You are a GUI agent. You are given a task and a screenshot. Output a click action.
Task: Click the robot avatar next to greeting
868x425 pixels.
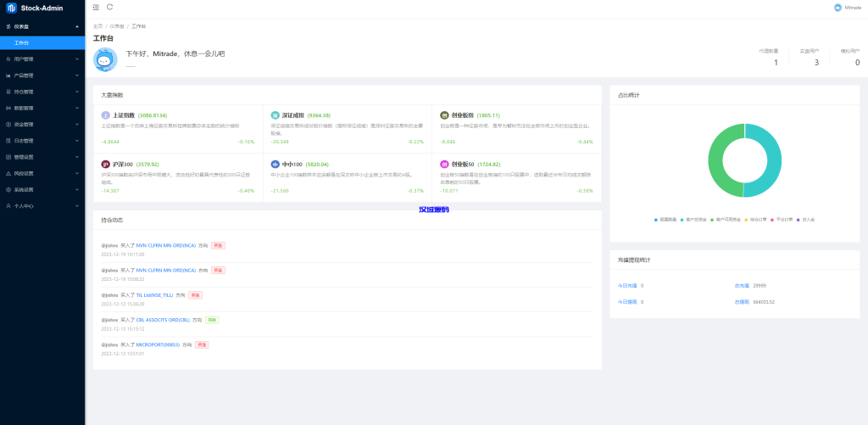click(x=105, y=59)
